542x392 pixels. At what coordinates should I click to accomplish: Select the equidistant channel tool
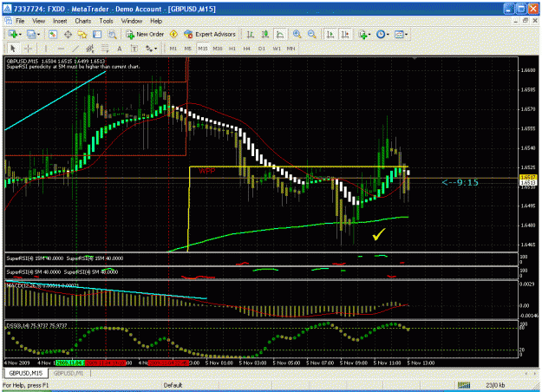tap(90, 49)
